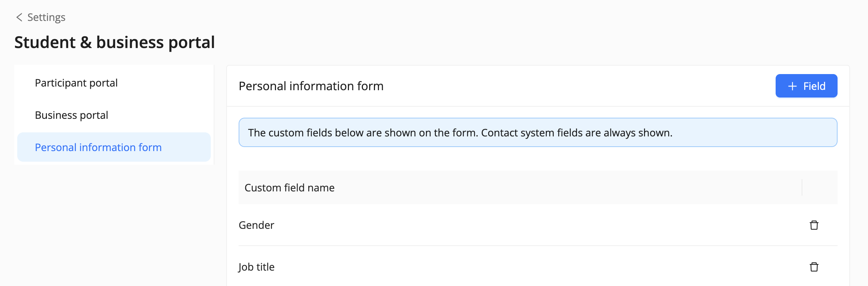Click the Custom field name column header
This screenshot has height=286, width=868.
(290, 188)
